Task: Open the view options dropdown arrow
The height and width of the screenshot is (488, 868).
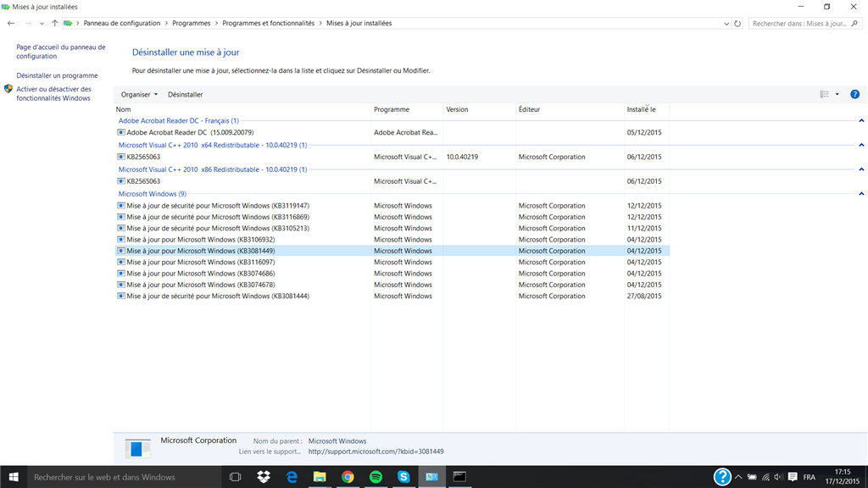Action: (837, 95)
